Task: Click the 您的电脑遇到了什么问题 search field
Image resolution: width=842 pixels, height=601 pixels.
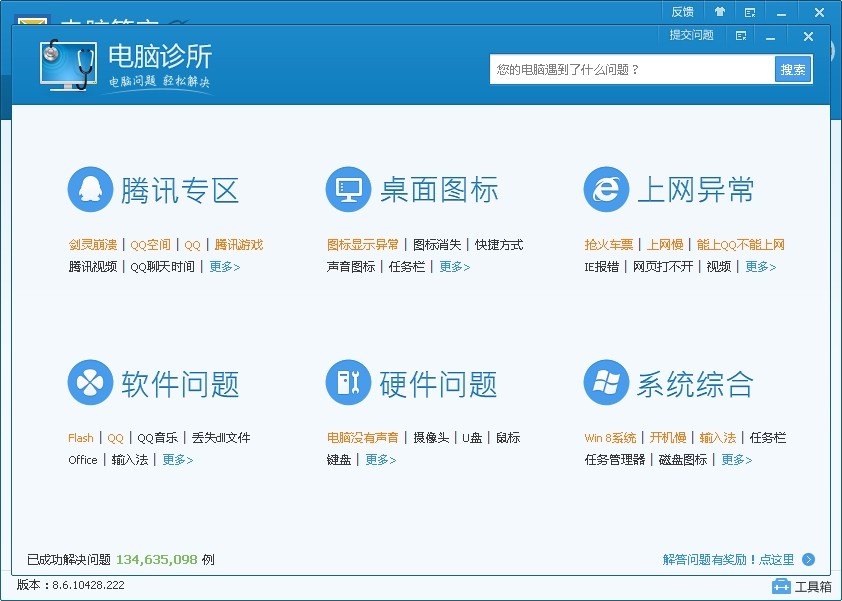Action: [x=631, y=70]
